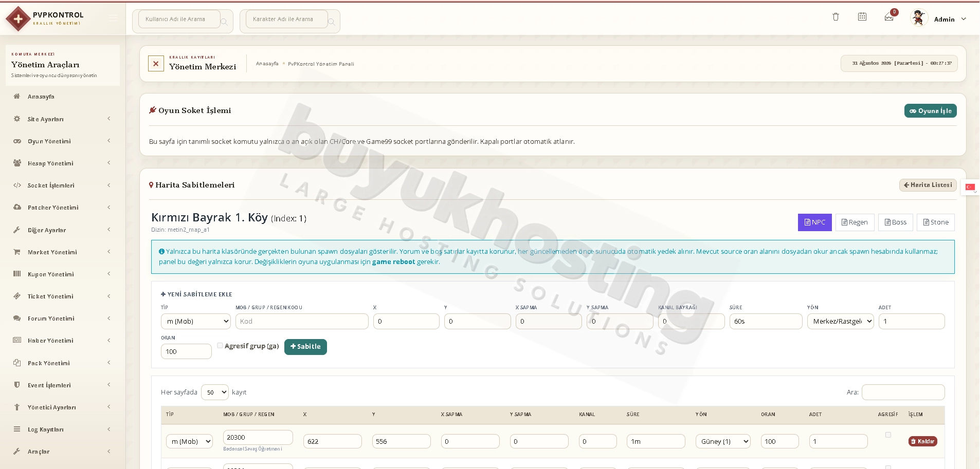Click the MOB / GRUP / REGEN column header
This screenshot has width=980, height=469.
[x=249, y=415]
